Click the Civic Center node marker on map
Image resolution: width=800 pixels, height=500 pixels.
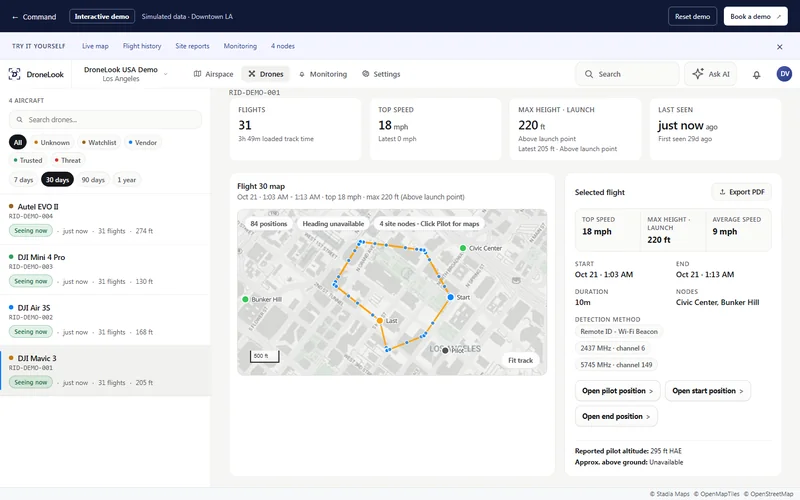pyautogui.click(x=463, y=248)
